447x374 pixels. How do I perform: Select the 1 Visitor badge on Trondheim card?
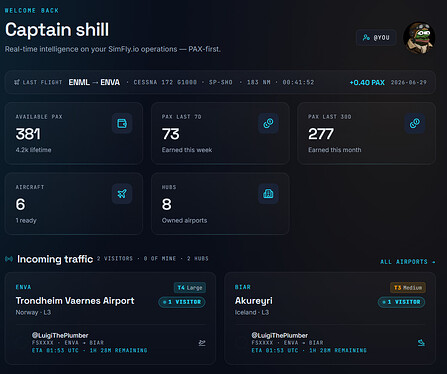point(182,302)
